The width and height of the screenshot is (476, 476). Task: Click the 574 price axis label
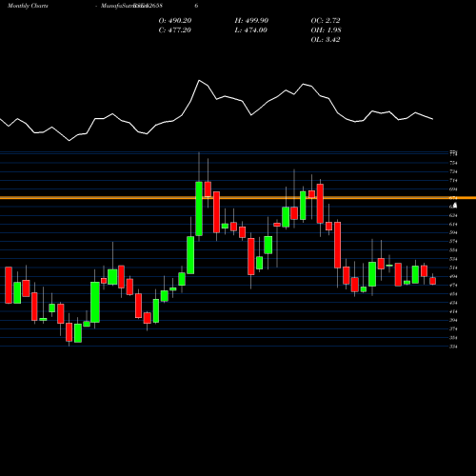(453, 242)
